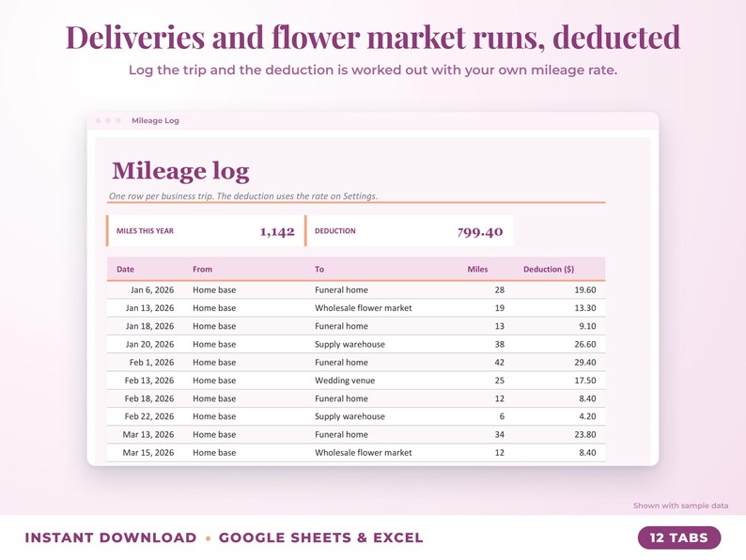Select the From column header
746x560 pixels.
click(x=202, y=270)
